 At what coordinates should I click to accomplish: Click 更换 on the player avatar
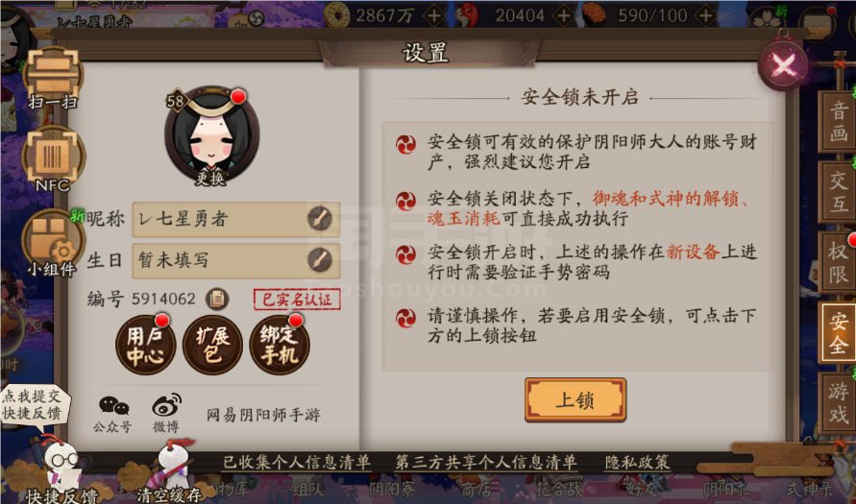[x=211, y=178]
